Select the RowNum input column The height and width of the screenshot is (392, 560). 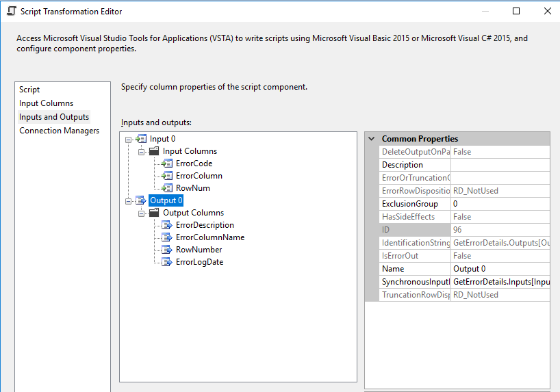click(193, 188)
